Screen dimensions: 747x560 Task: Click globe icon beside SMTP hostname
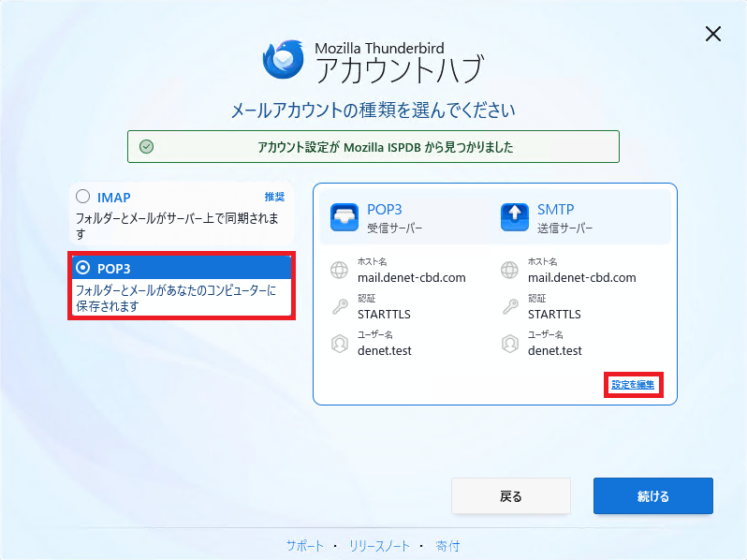509,271
